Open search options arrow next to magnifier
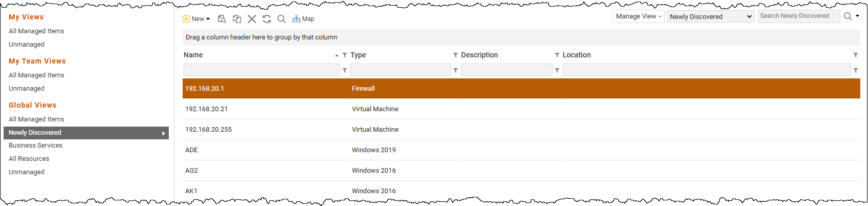The width and height of the screenshot is (868, 206). click(x=857, y=16)
